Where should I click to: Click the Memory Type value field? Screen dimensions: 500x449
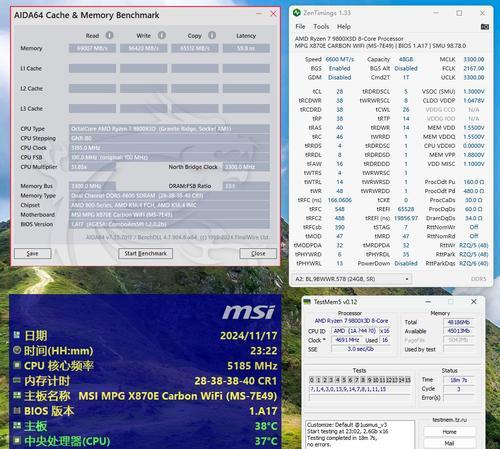pos(169,195)
